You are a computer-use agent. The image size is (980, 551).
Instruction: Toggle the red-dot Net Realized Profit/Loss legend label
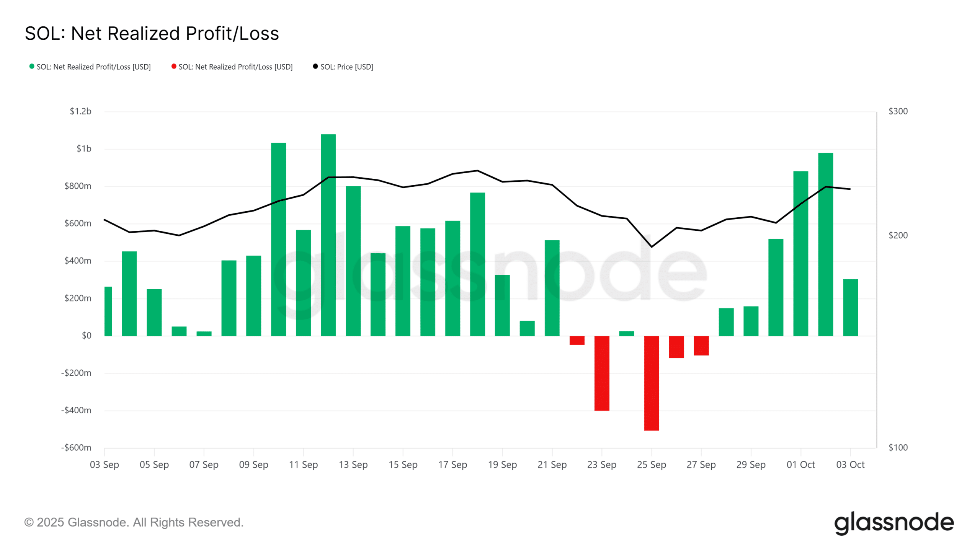coord(235,67)
